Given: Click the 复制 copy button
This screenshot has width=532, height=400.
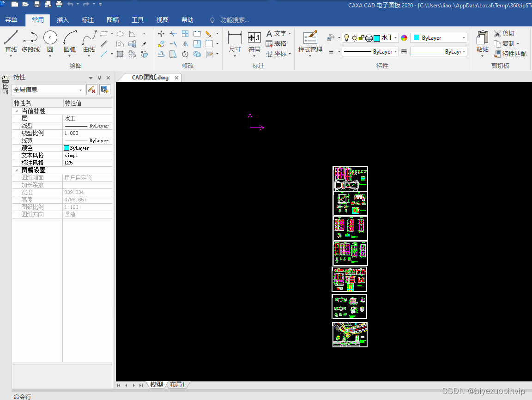Looking at the screenshot, I should 504,44.
